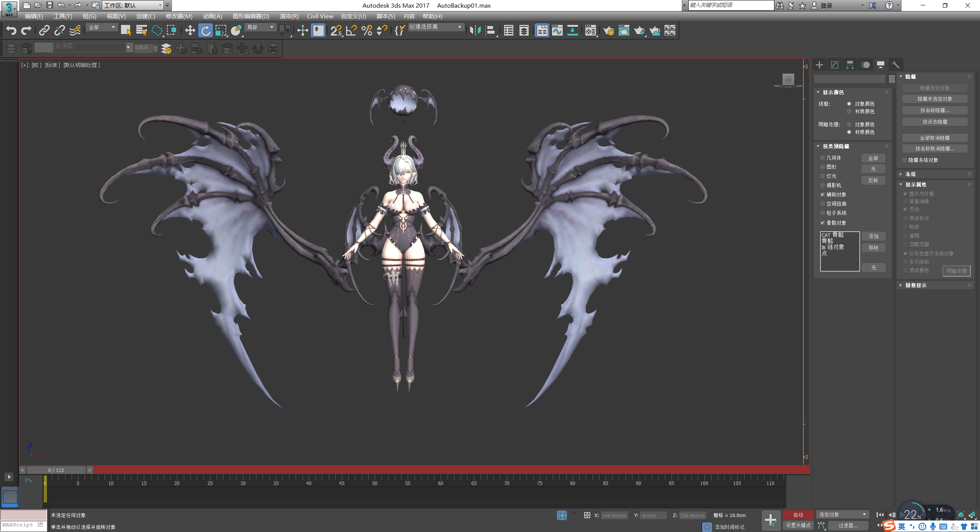Viewport: 980px width, 532px height.
Task: Switch to the Create plus tab
Action: point(819,65)
